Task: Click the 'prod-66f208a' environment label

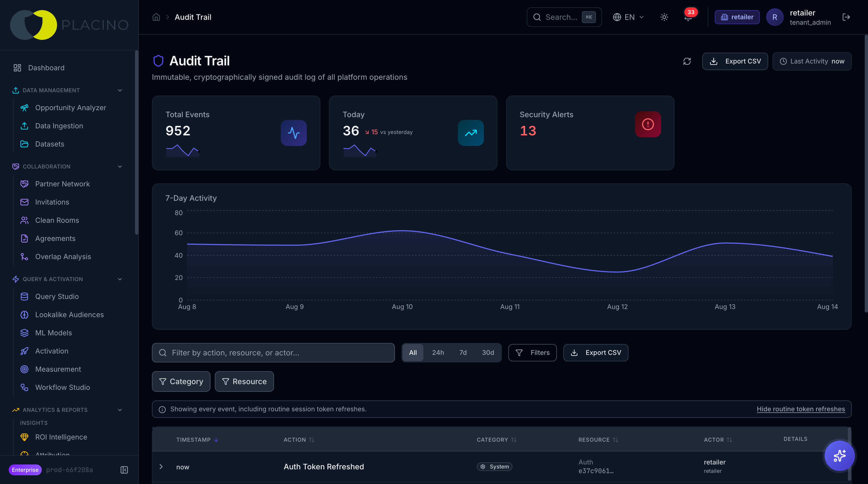Action: tap(69, 470)
